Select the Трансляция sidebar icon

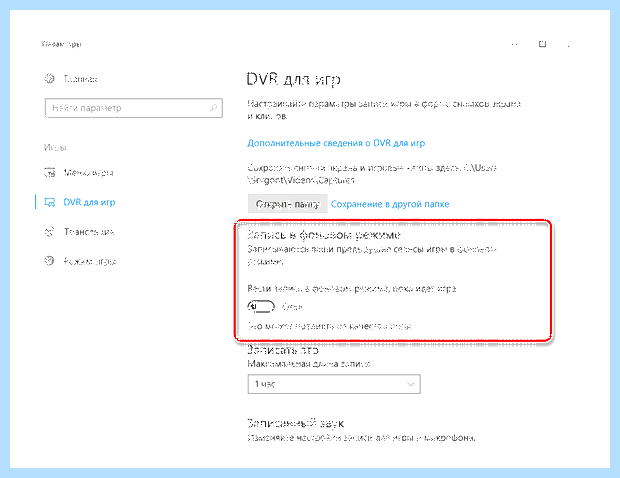[49, 232]
